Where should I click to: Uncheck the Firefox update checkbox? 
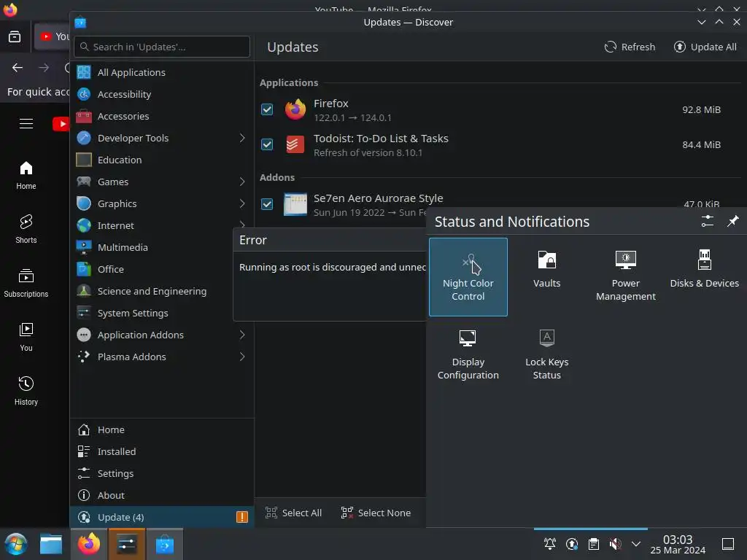pyautogui.click(x=267, y=109)
